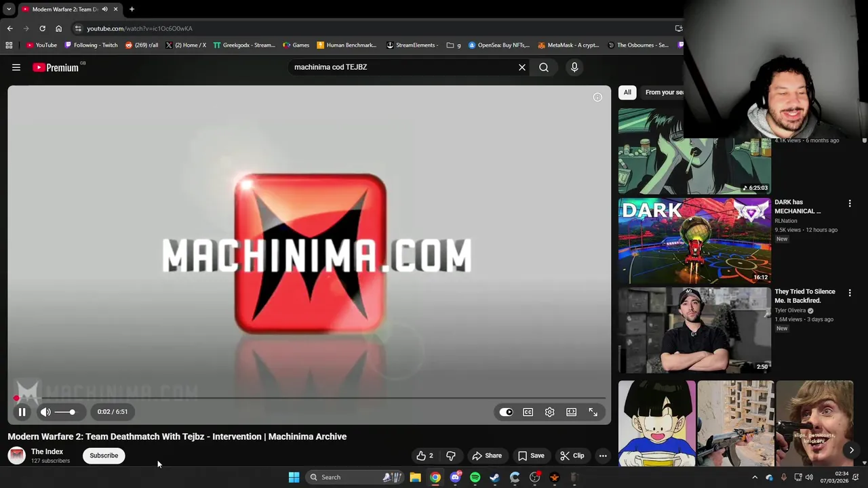Open Human Benchmark bookmark
This screenshot has height=488, width=868.
347,45
